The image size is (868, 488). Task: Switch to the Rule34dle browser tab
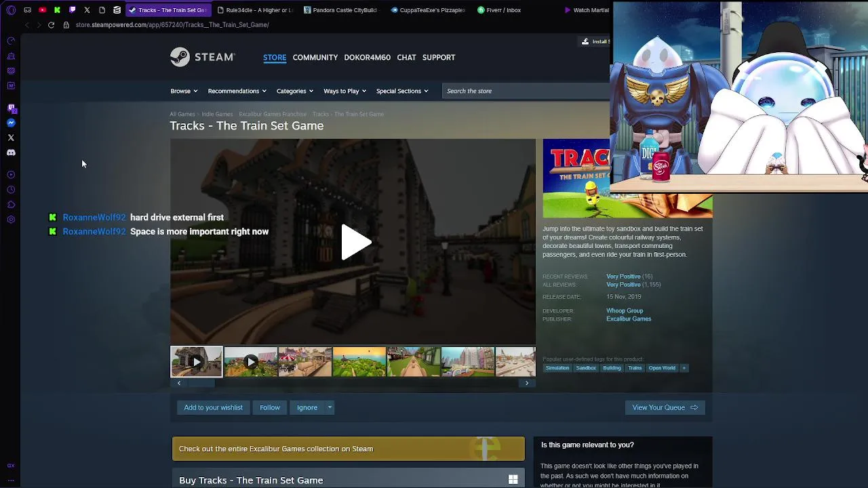(255, 10)
